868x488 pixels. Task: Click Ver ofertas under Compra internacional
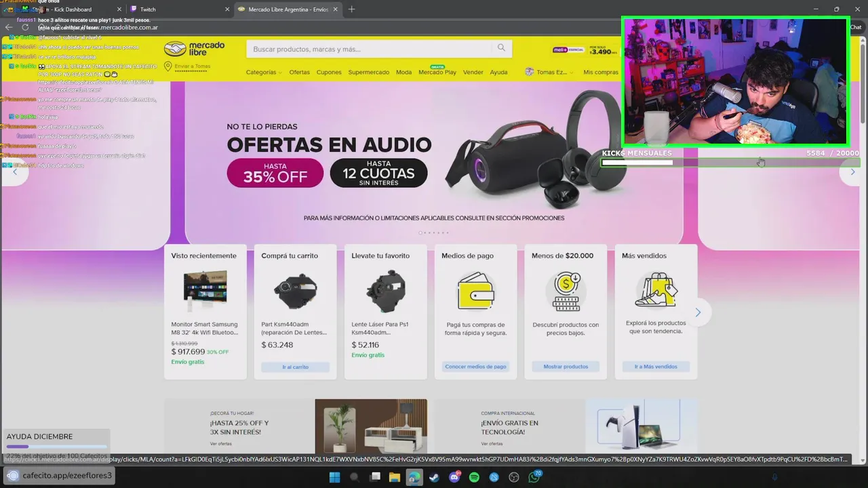click(492, 443)
